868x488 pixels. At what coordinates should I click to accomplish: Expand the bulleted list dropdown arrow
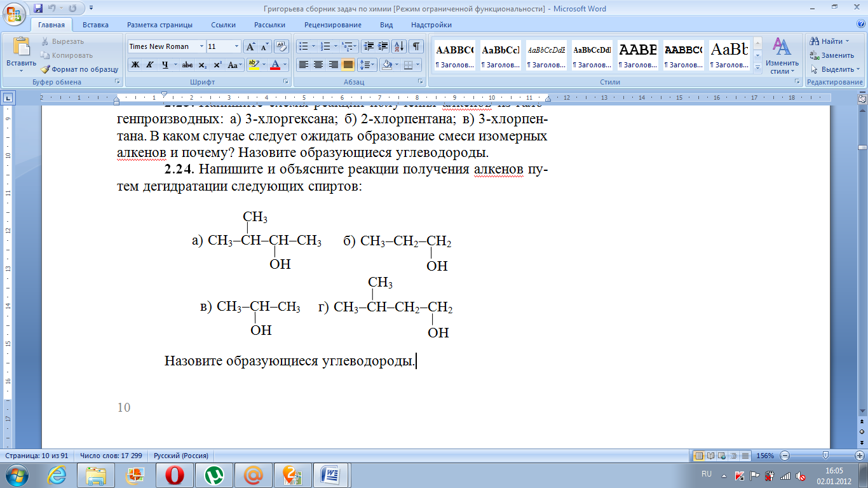[x=313, y=46]
